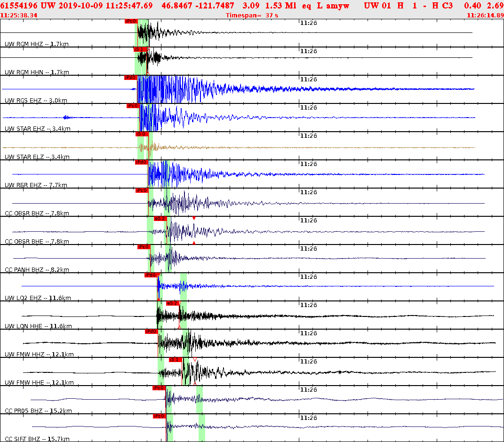Select the open triangle marker on the FMW HHE trace
Image resolution: width=504 pixels, height=442 pixels.
[195, 359]
